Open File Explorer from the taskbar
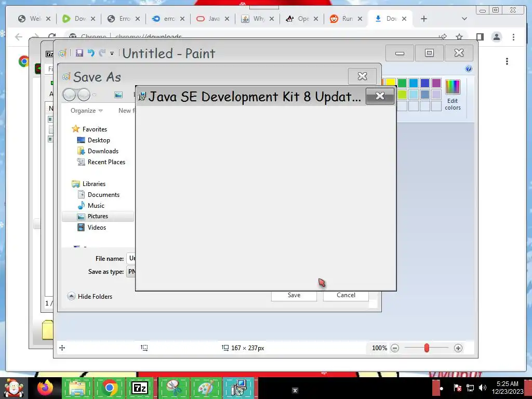 pos(77,388)
